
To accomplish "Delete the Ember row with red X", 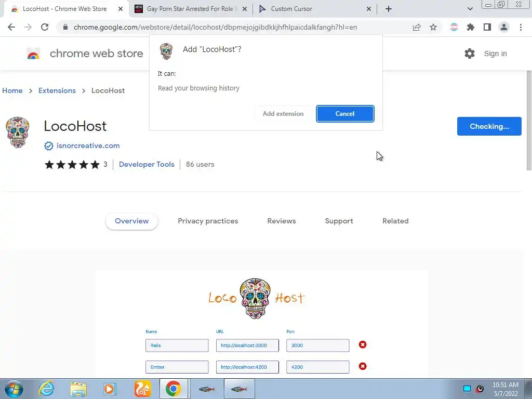I will click(362, 366).
